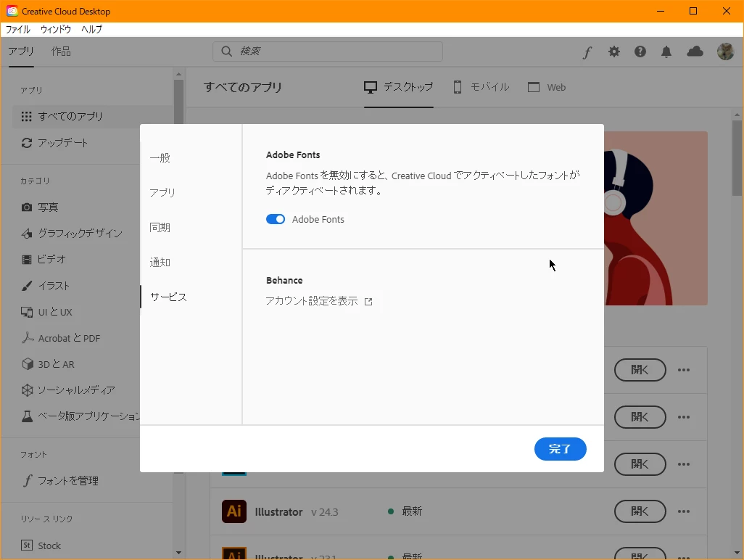Click the Creative Cloud logo in title bar
This screenshot has width=744, height=560.
(12, 11)
